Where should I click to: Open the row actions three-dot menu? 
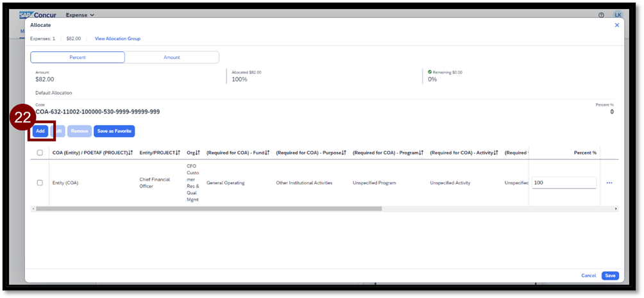coord(609,183)
